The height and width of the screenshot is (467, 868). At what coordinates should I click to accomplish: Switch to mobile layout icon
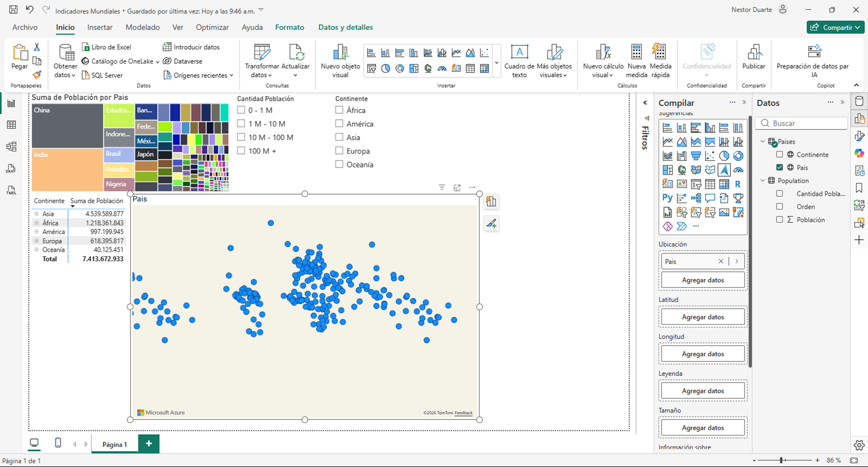click(58, 443)
